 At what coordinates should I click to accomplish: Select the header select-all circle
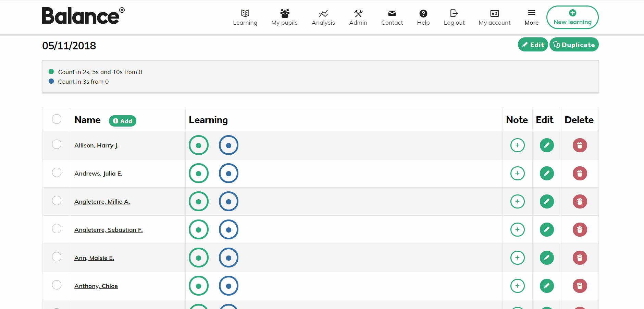[x=57, y=119]
